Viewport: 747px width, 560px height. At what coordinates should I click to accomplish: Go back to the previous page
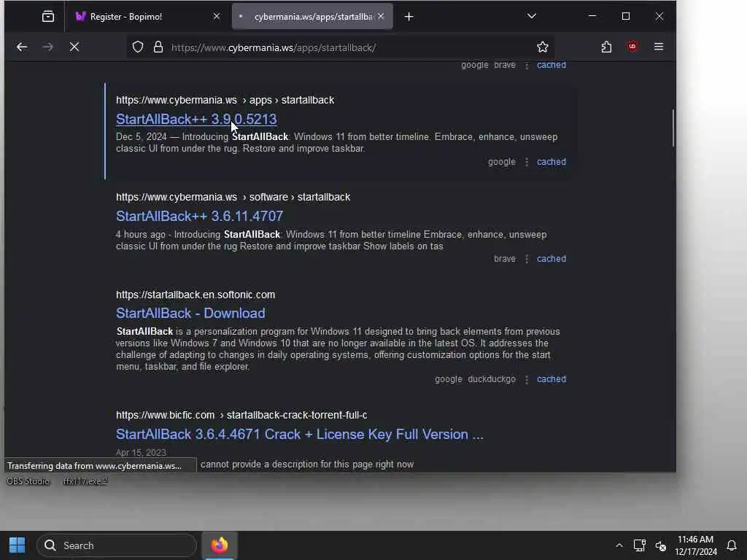click(22, 47)
